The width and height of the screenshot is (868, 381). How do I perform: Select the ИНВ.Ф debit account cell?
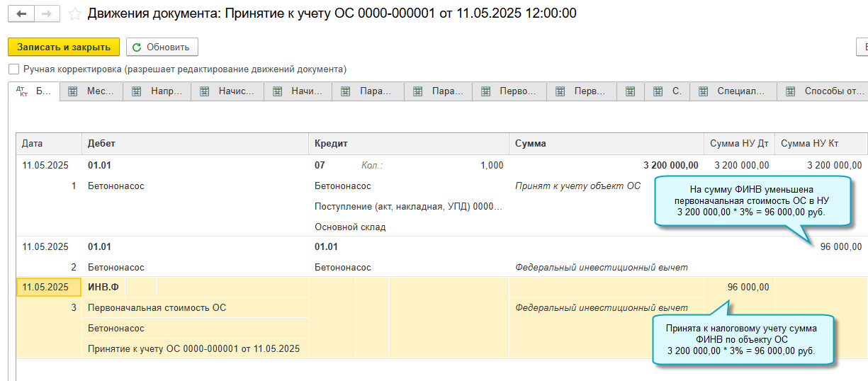(x=103, y=287)
